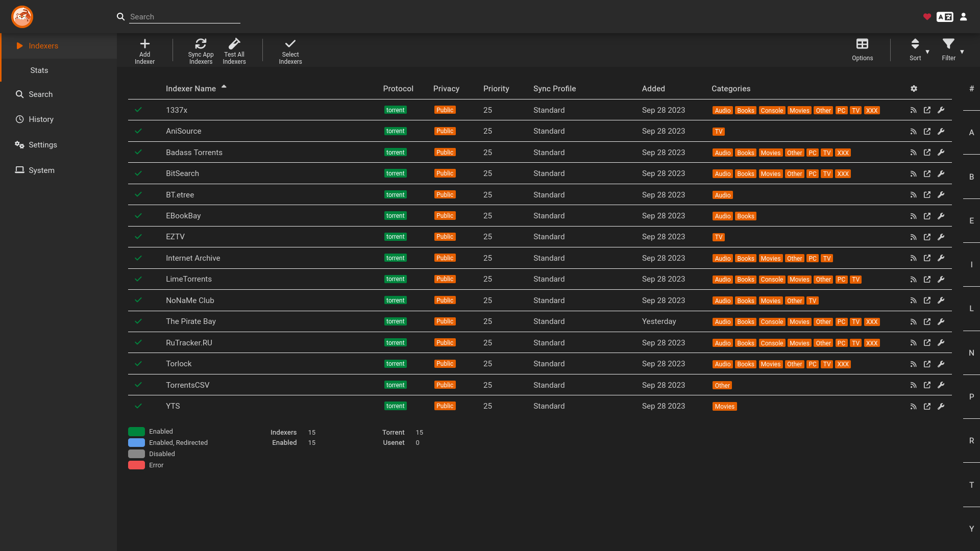Sort by Privacy column header
Screen dimensions: 980x551
click(446, 89)
